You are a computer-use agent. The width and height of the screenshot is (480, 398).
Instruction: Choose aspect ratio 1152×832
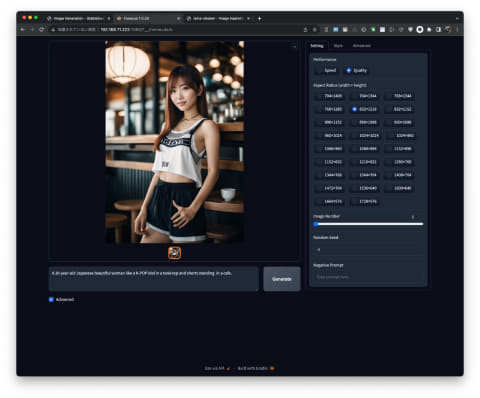tap(330, 162)
